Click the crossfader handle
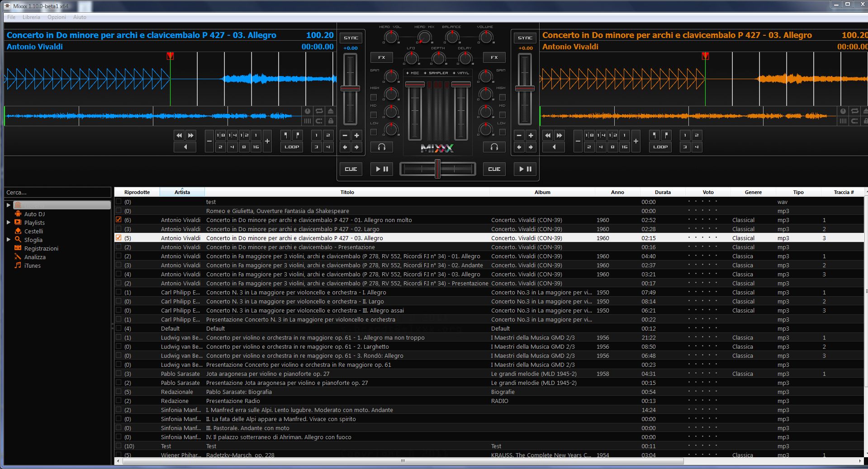The width and height of the screenshot is (868, 469). [437, 169]
